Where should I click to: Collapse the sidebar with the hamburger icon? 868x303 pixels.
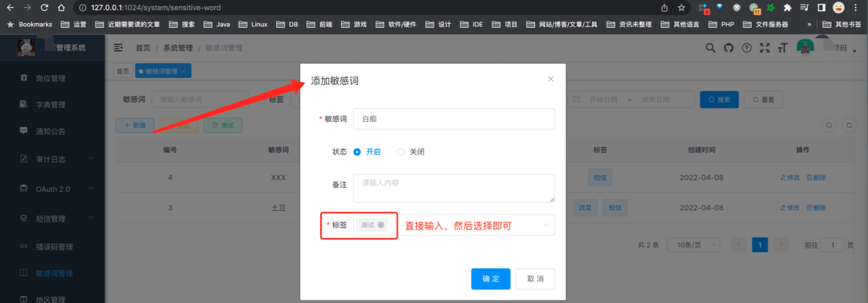118,48
